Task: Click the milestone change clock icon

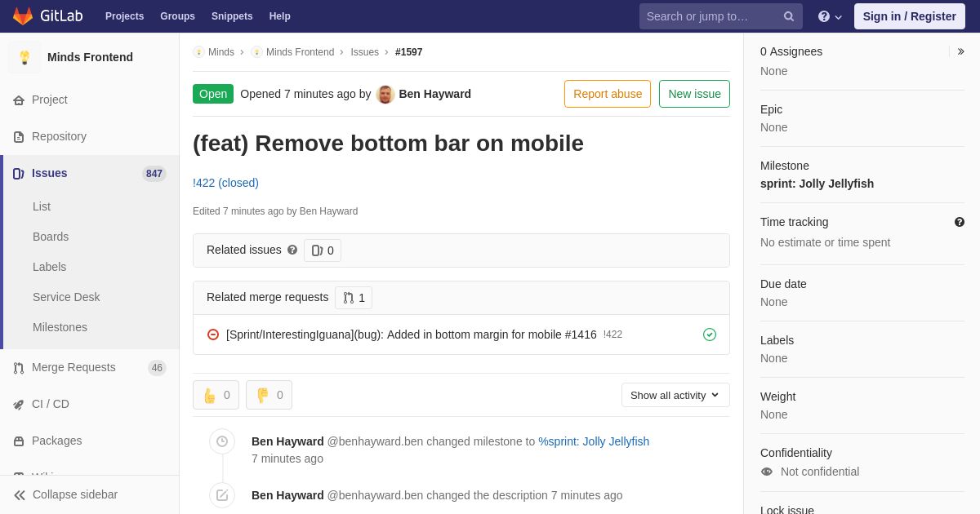Action: click(x=222, y=441)
